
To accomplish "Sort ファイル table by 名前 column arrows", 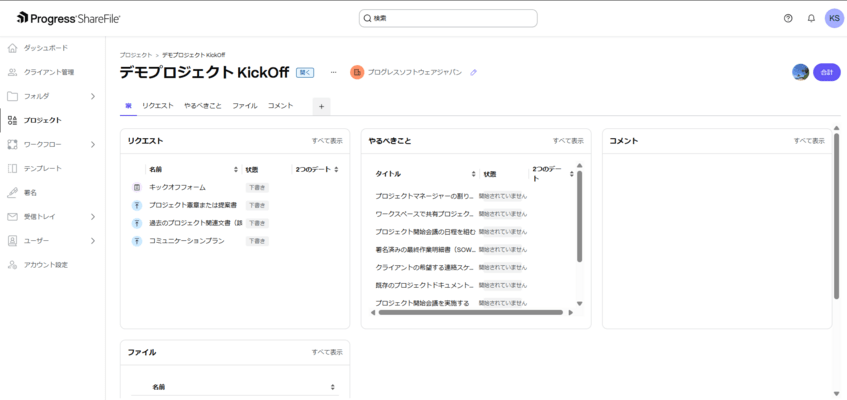I will [x=333, y=388].
